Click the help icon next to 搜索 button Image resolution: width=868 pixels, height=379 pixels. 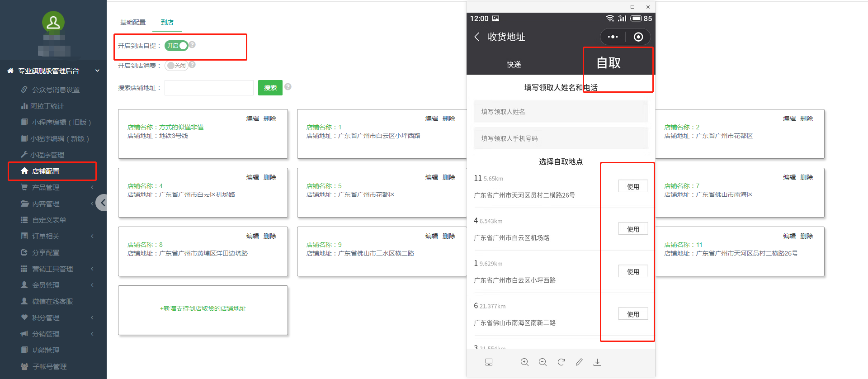pyautogui.click(x=288, y=87)
